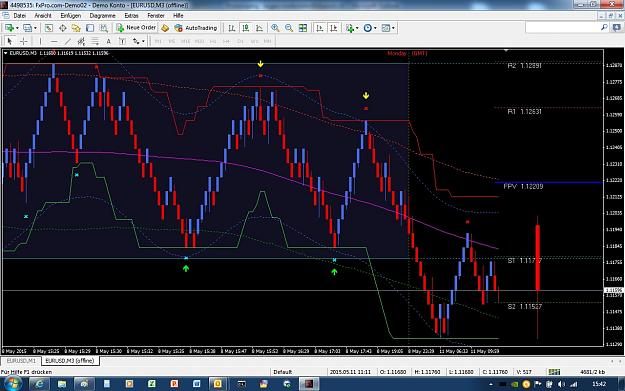Switch to EURUSD,M3 (offline) chart tab

tap(70, 361)
